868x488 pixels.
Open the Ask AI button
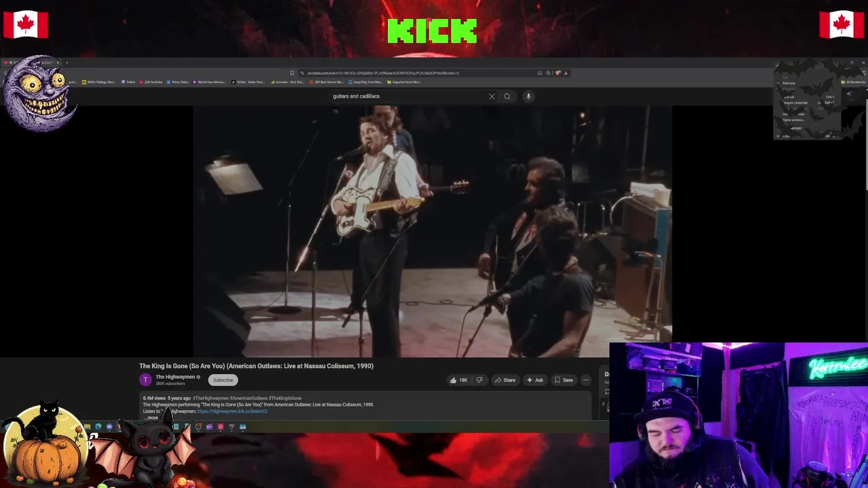(x=535, y=380)
